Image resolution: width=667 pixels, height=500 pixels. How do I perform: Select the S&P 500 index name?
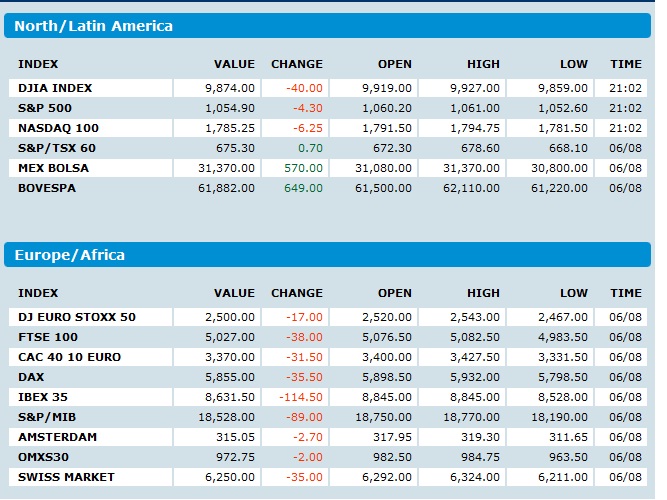tap(45, 108)
